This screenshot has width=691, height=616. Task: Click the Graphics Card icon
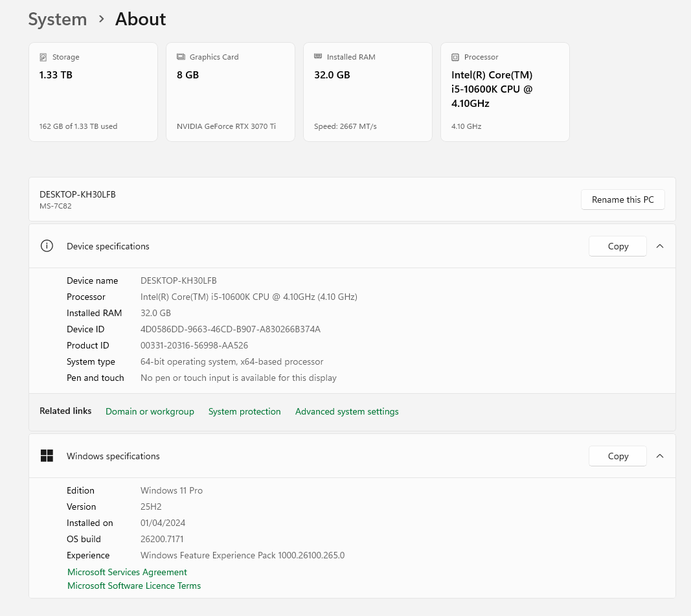tap(181, 57)
